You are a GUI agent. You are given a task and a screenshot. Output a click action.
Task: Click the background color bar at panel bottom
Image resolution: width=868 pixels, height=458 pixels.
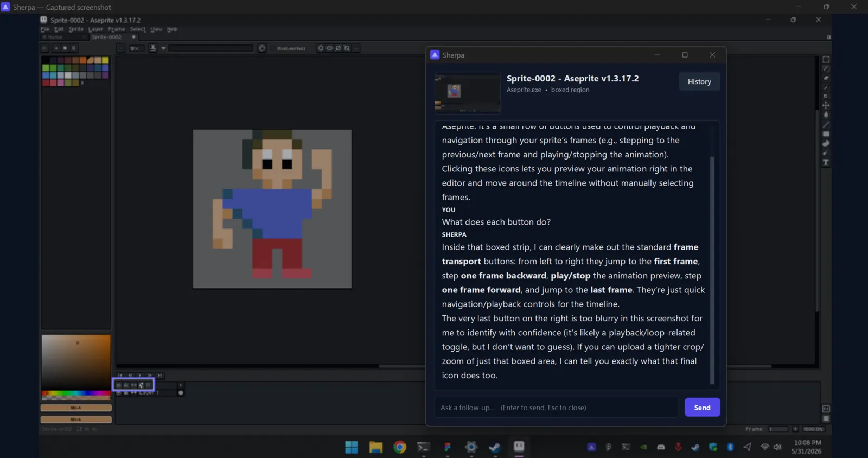pyautogui.click(x=76, y=419)
